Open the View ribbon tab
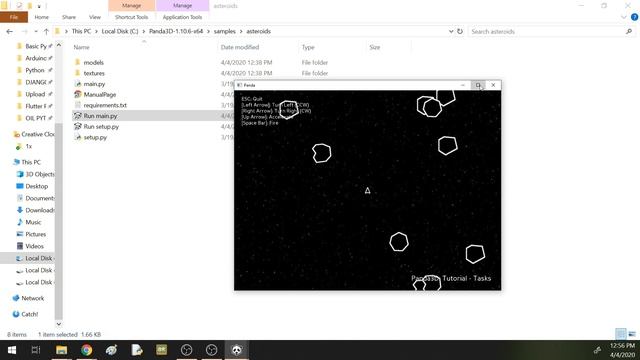640x360 pixels. click(x=95, y=17)
